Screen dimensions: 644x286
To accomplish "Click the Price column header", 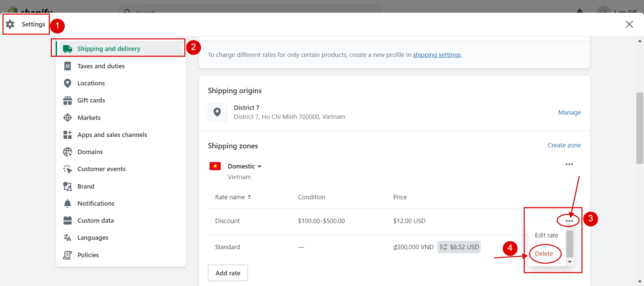I will pos(400,197).
